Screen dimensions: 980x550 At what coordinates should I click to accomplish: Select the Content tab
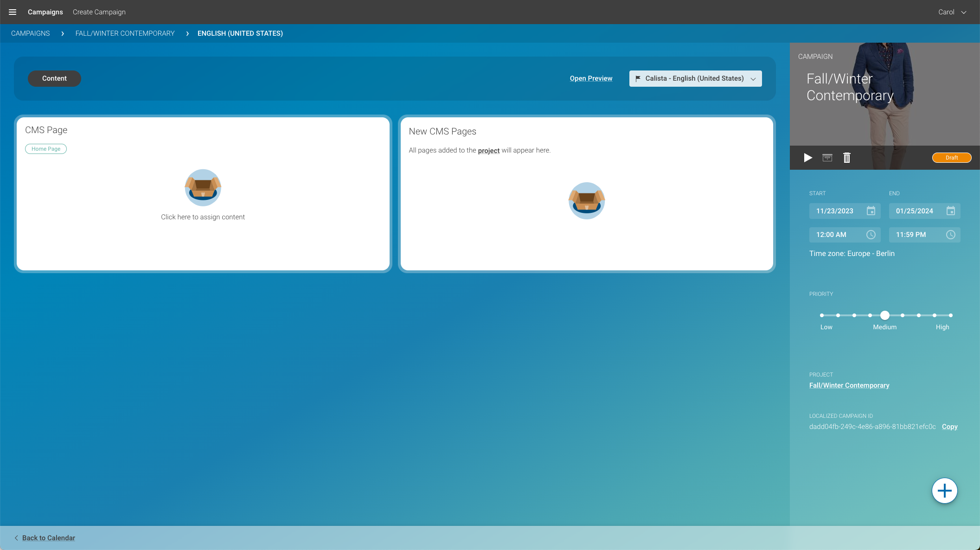pos(54,79)
